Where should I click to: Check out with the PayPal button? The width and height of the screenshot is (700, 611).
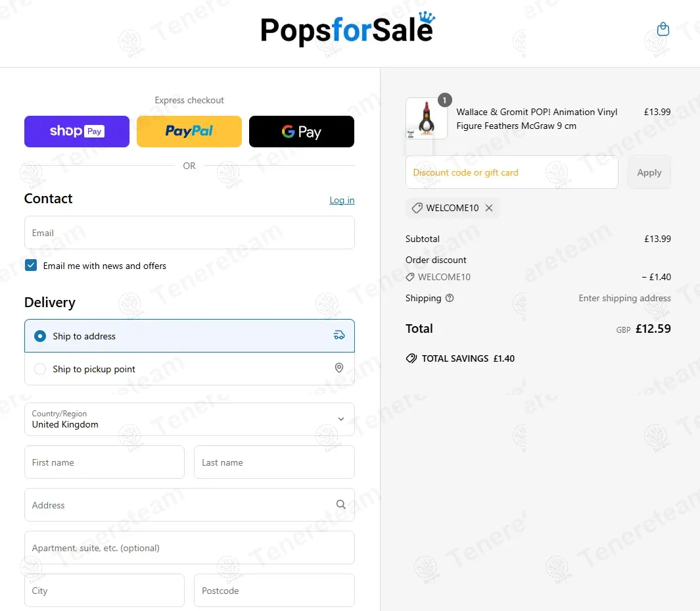tap(189, 132)
